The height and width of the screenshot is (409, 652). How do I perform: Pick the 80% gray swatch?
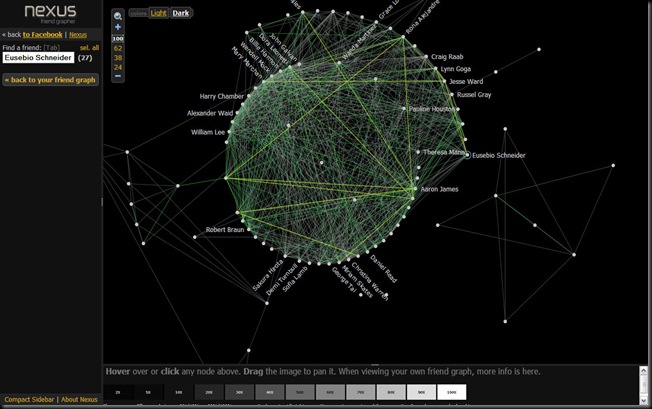391,392
